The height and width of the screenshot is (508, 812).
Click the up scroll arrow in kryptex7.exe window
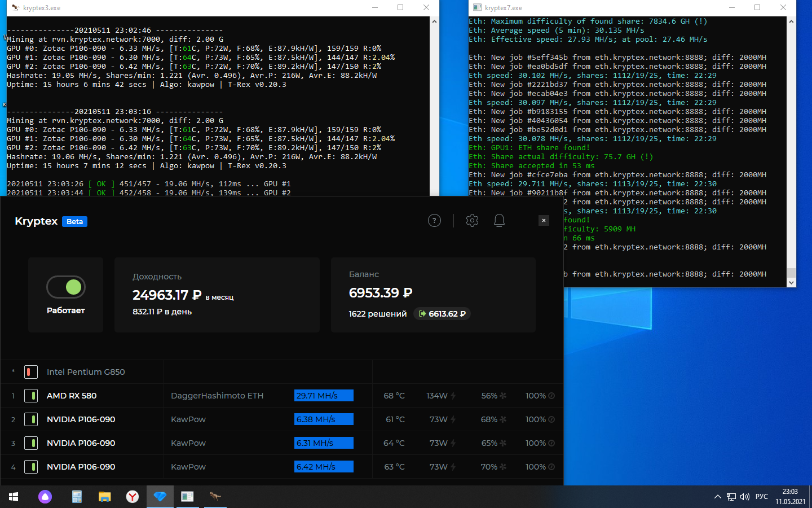[x=791, y=21]
